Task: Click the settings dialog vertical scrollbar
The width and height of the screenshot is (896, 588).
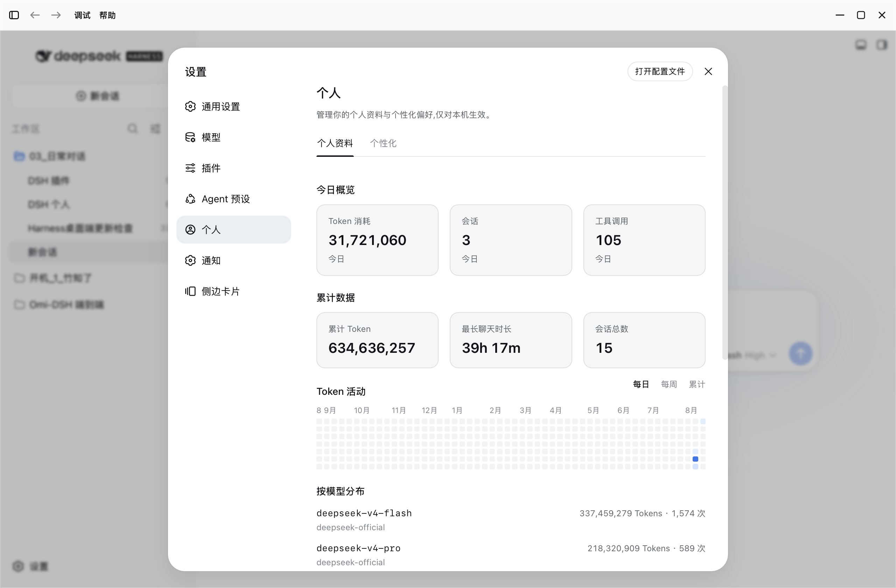Action: [x=725, y=223]
